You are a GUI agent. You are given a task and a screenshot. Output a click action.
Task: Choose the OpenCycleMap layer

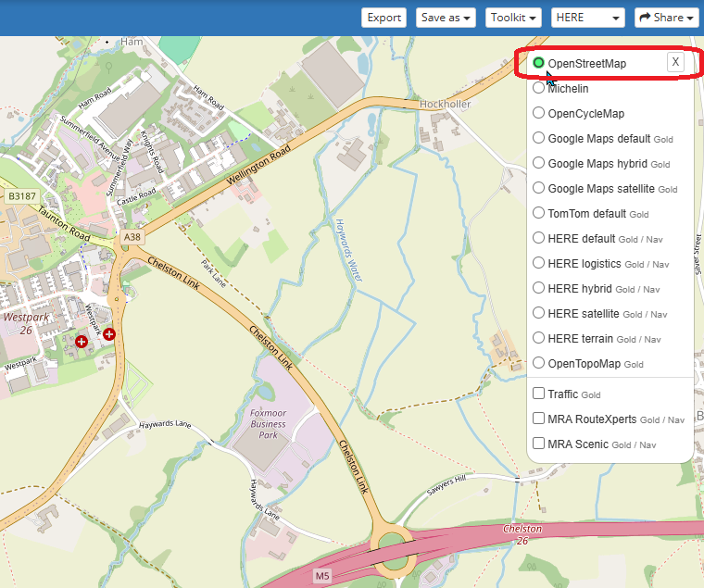(538, 113)
